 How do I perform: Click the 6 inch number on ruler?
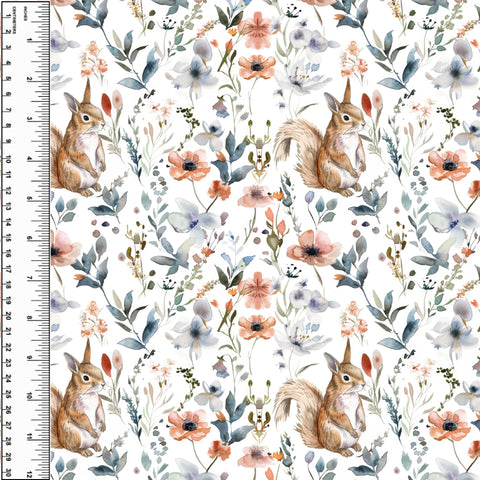click(x=29, y=239)
